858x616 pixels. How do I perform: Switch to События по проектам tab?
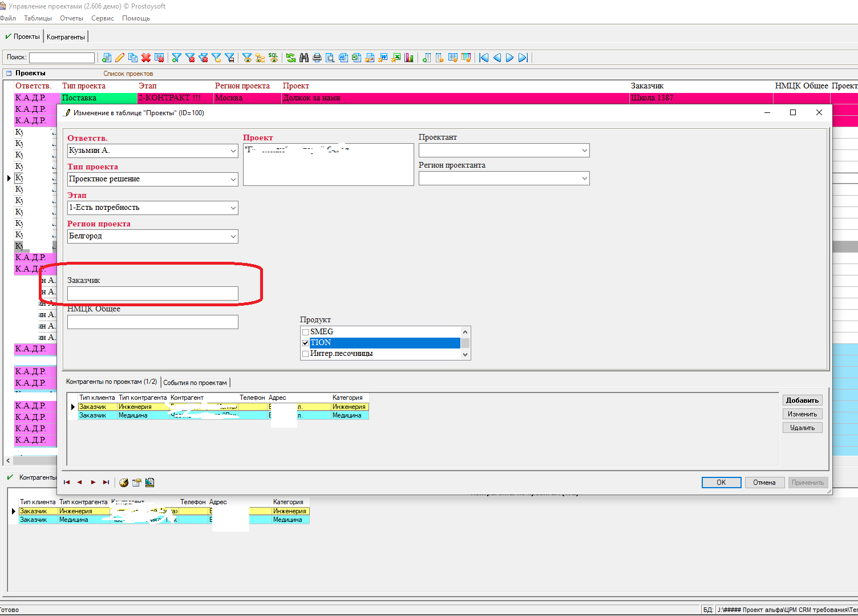[x=195, y=383]
